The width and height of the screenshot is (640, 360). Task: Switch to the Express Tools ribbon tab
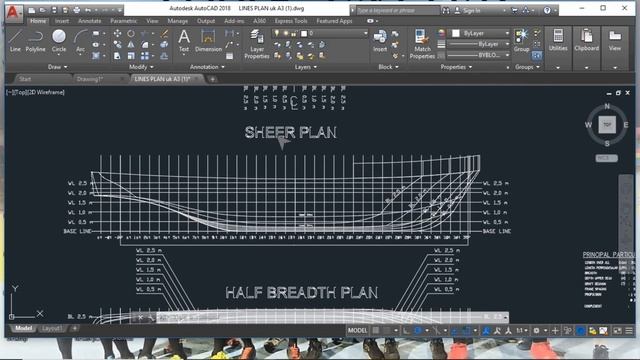tap(291, 21)
